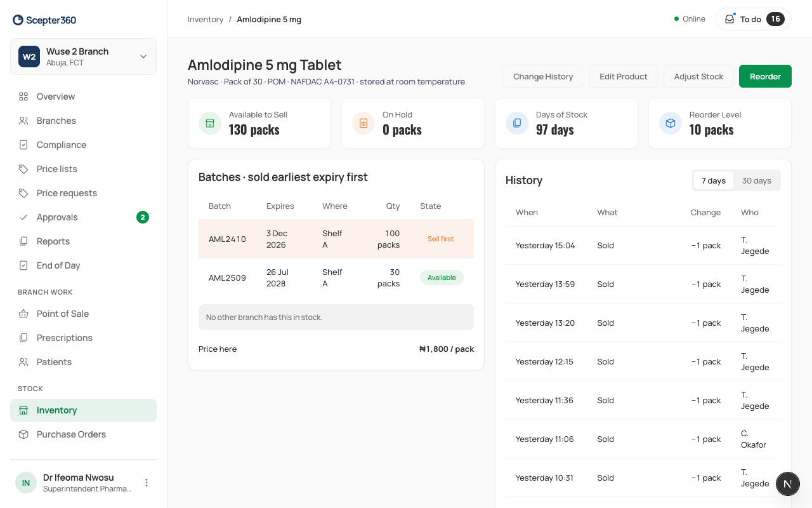The image size is (812, 508).
Task: Follow the Inventory breadcrumb link
Action: [x=206, y=20]
